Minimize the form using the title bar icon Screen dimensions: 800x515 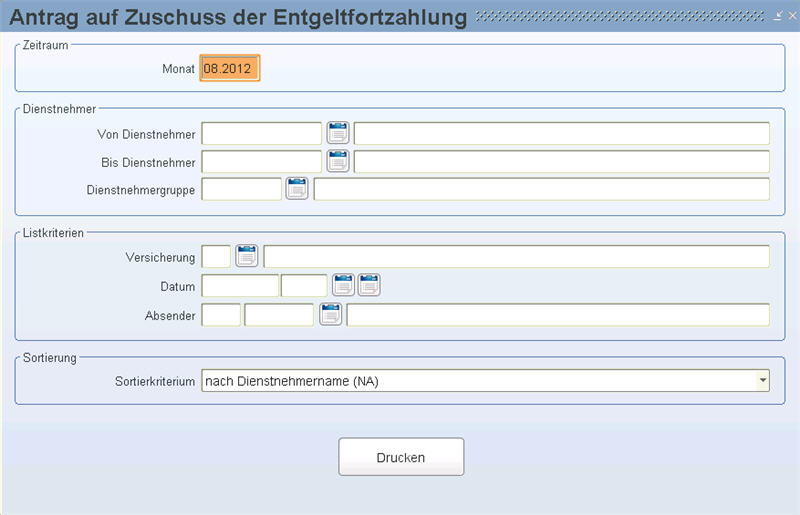pos(779,17)
